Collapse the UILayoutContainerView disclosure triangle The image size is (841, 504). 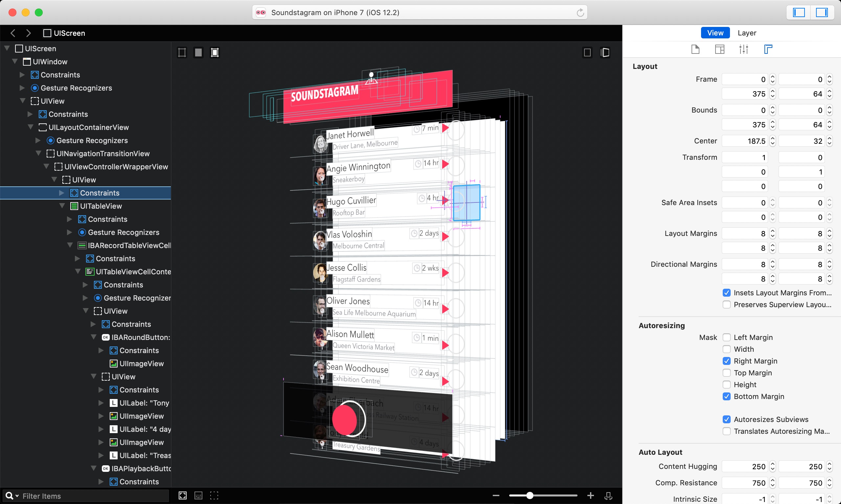(31, 127)
